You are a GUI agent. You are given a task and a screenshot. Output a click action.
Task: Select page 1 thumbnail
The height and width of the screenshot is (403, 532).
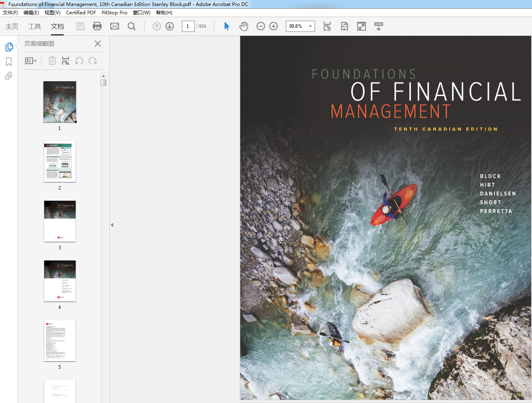click(60, 102)
